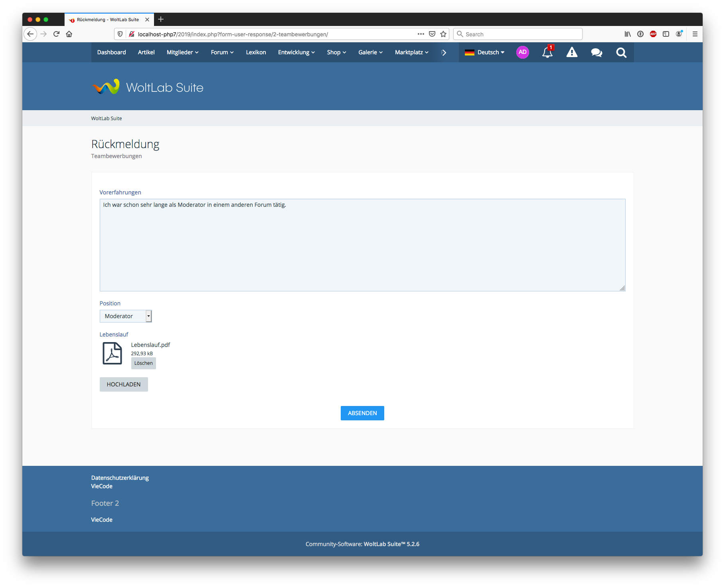Image resolution: width=725 pixels, height=588 pixels.
Task: Click the HOCHLADEN upload button
Action: coord(124,384)
